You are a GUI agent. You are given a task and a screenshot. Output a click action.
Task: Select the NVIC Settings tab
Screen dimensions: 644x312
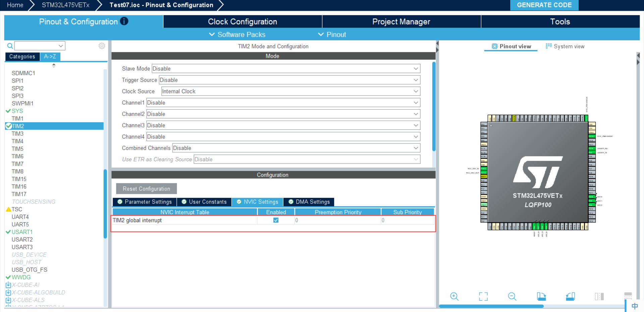257,202
